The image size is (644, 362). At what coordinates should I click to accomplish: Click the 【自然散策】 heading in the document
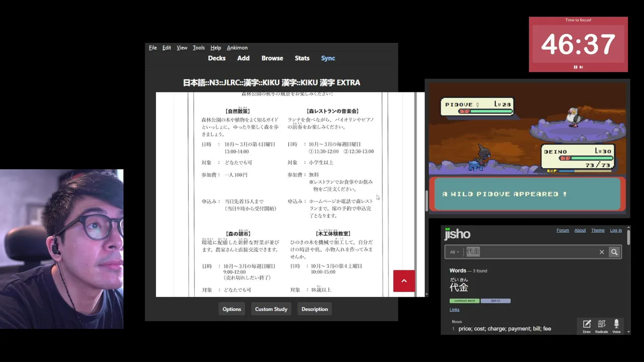[x=238, y=111]
